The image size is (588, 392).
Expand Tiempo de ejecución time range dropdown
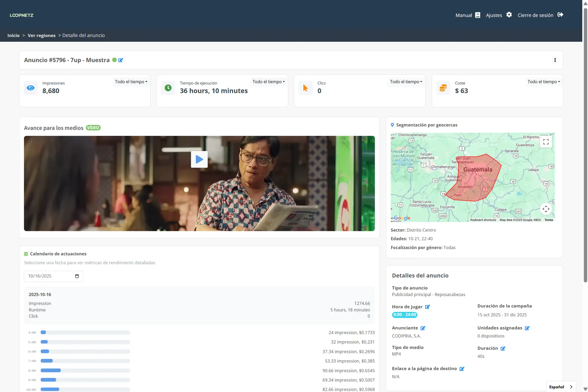pyautogui.click(x=269, y=82)
